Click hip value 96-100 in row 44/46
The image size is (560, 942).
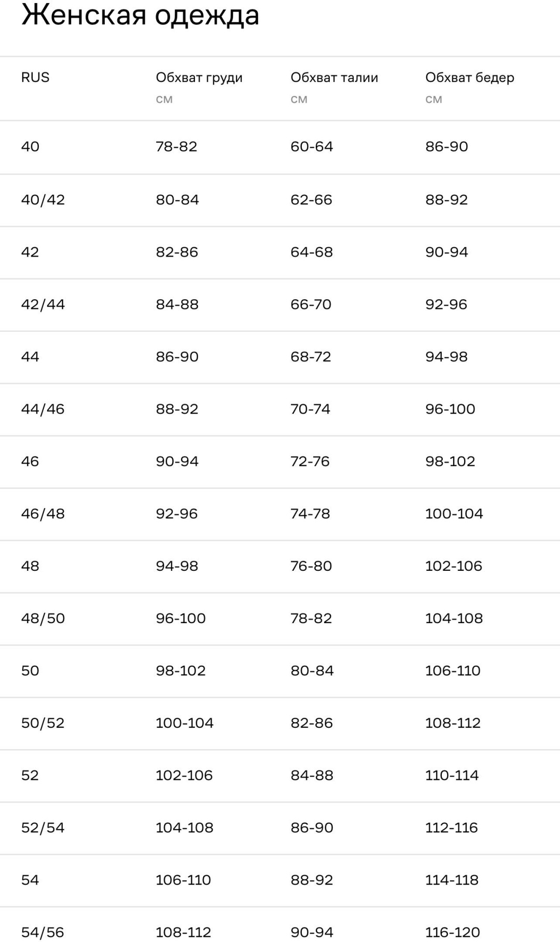tap(450, 409)
